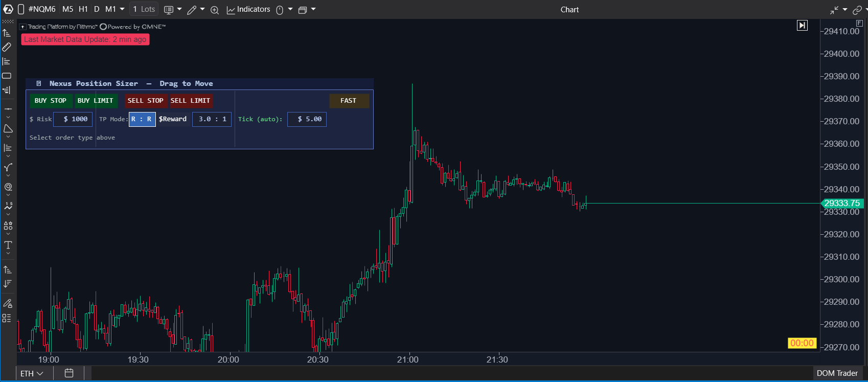The image size is (868, 382).
Task: Click the volume profile bars icon below the ruler
Action: pyautogui.click(x=7, y=61)
